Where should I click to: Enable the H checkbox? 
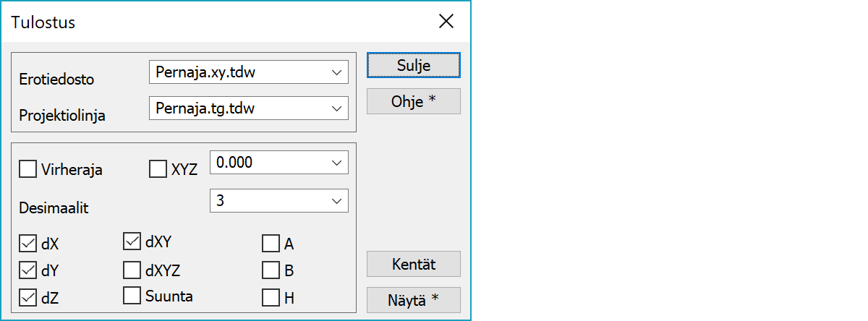(271, 297)
